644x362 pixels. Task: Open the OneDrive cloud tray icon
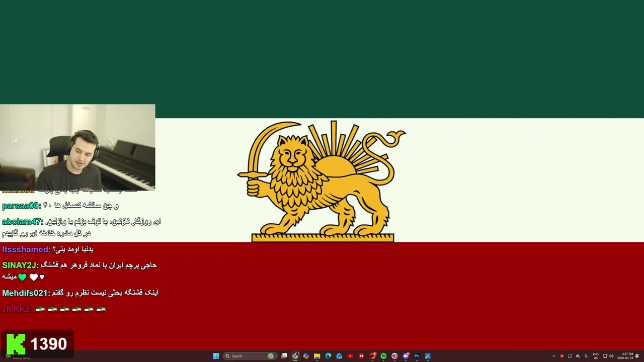(x=578, y=356)
